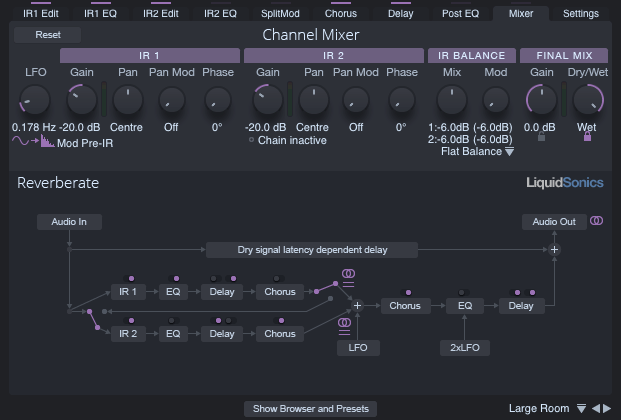Open the Flat Balance dropdown
The width and height of the screenshot is (621, 420).
[477, 151]
